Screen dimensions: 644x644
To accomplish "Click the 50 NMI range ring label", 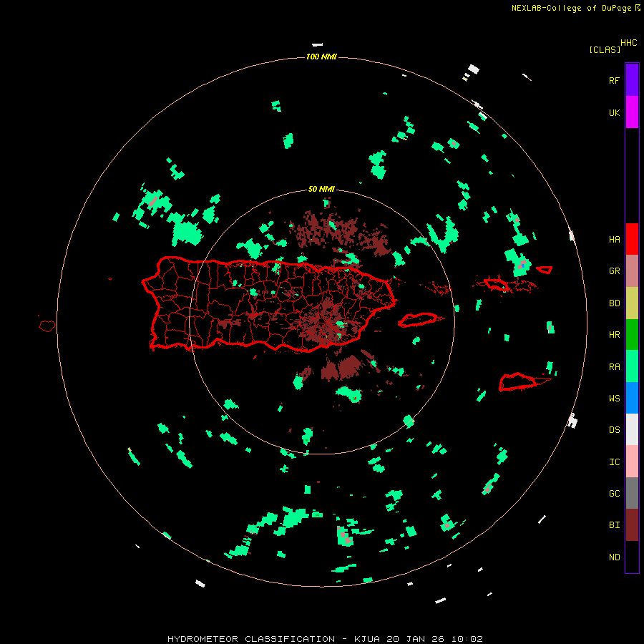I will tap(321, 189).
